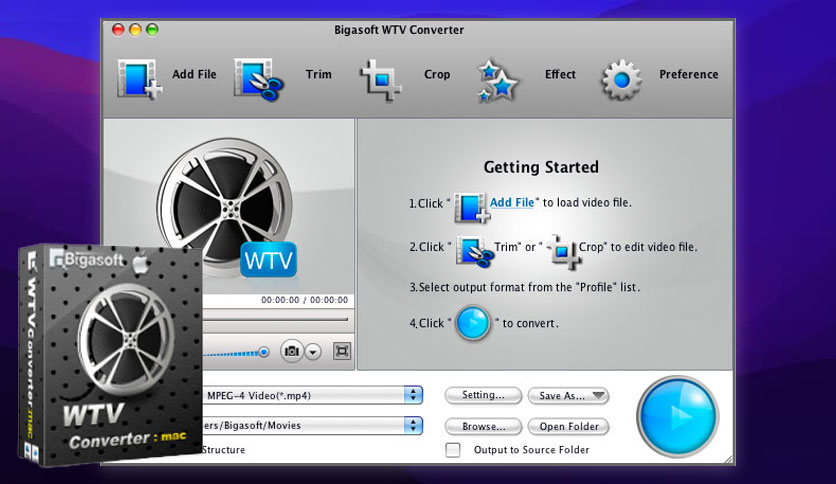The image size is (836, 484).
Task: Click the Bigasoft WTV Converter product box
Action: tap(111, 354)
